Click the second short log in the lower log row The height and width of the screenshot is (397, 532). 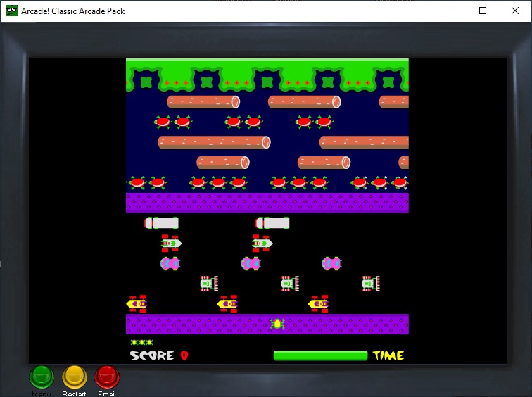[324, 163]
